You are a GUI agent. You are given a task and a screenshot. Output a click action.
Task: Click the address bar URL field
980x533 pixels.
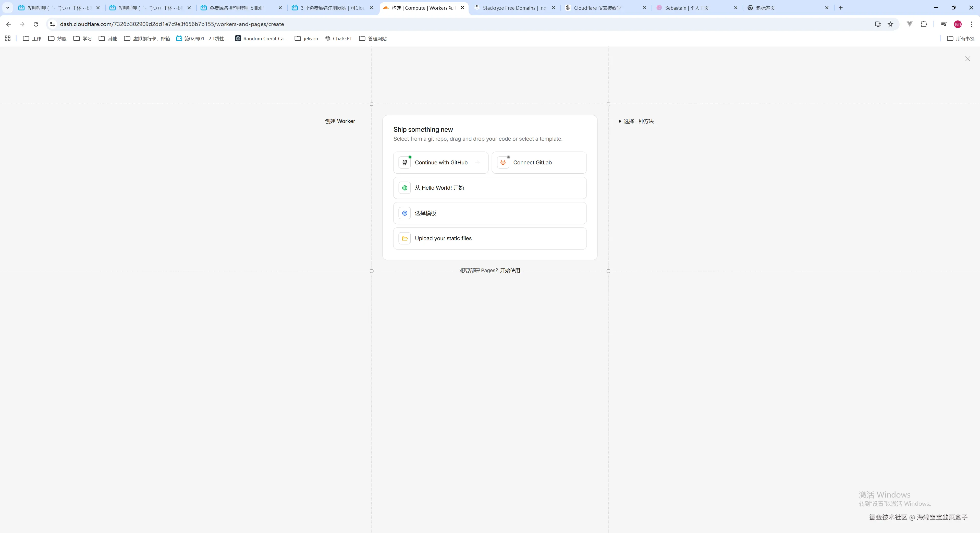pyautogui.click(x=457, y=24)
